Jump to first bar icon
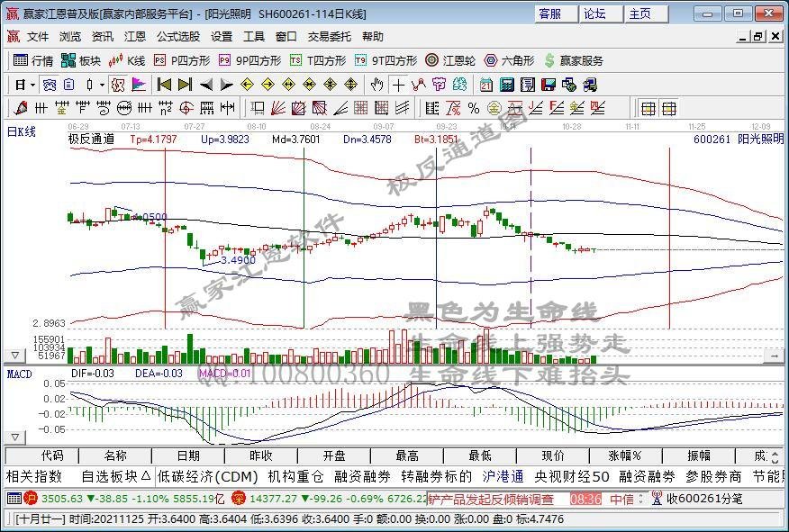This screenshot has height=532, width=789. point(164,85)
